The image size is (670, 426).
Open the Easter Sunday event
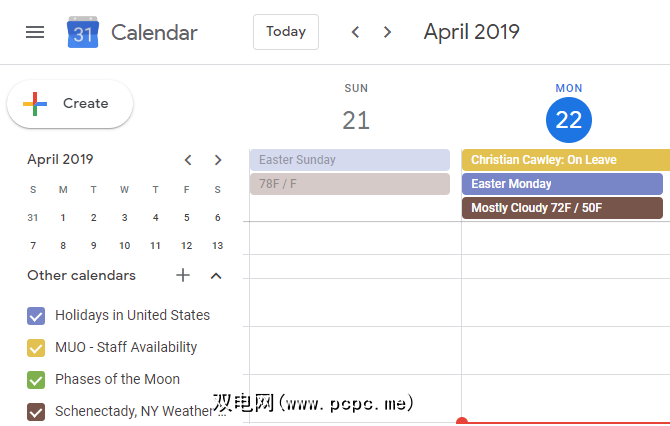click(349, 160)
